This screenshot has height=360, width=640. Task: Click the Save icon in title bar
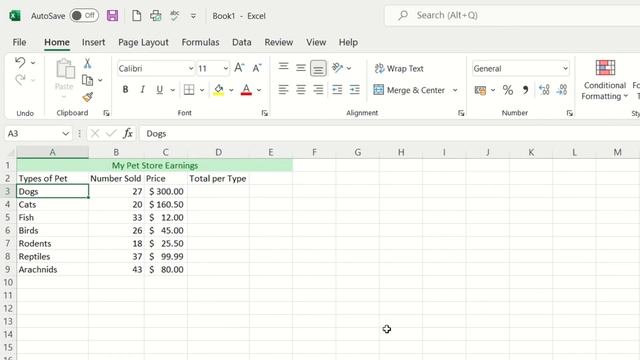(112, 16)
